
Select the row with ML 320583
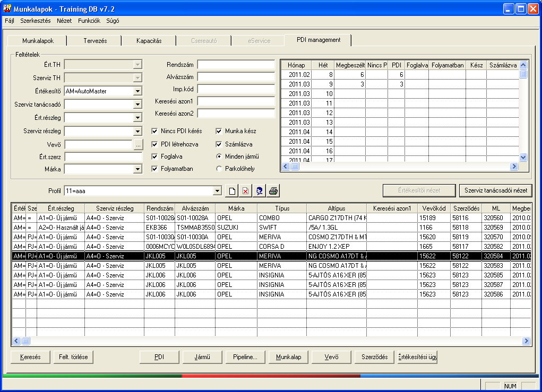[x=271, y=266]
